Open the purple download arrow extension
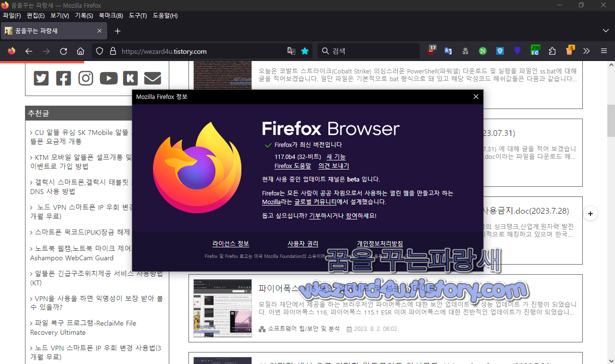Viewport: 615px width, 364px height. tap(517, 51)
